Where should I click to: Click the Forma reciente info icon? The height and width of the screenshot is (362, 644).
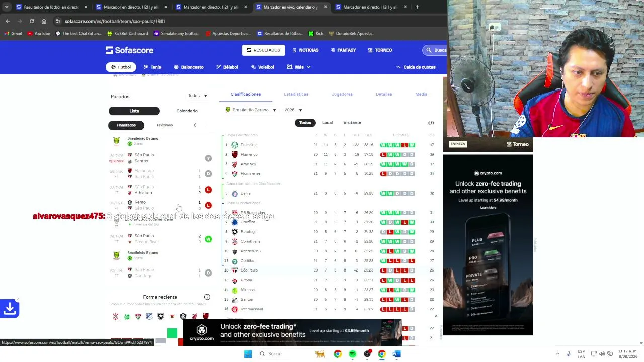click(207, 297)
